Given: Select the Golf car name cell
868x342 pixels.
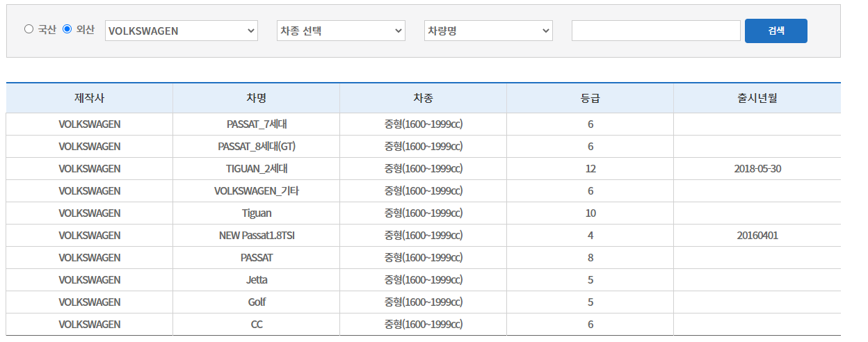Looking at the screenshot, I should tap(257, 302).
